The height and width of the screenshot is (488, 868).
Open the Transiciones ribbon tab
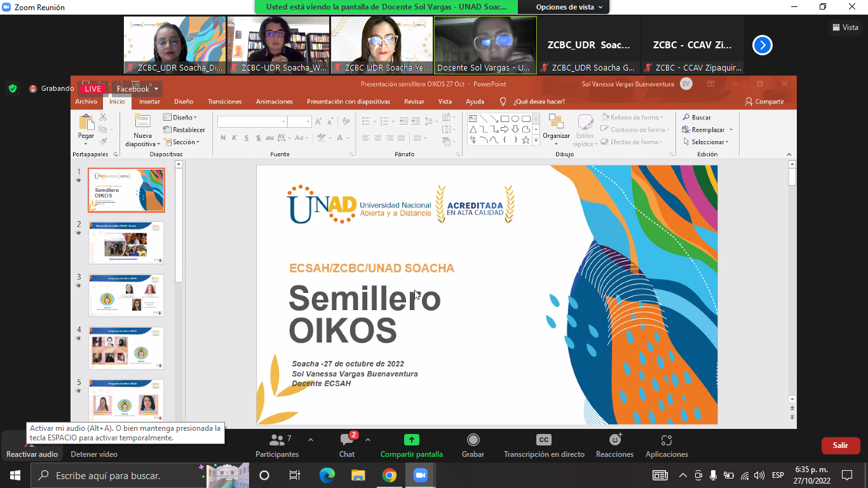tap(225, 102)
